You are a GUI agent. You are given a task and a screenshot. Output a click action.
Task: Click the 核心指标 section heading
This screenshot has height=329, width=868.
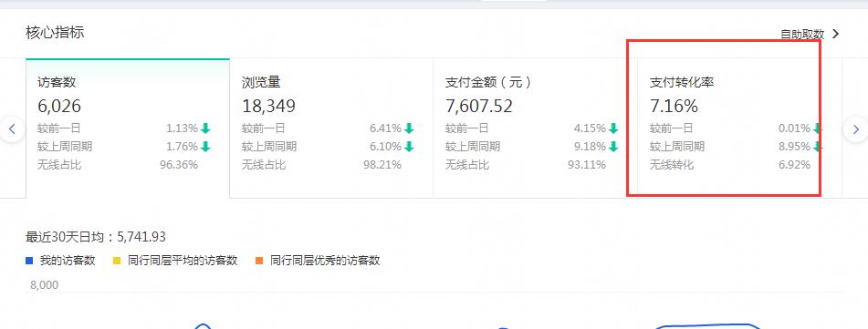[55, 32]
